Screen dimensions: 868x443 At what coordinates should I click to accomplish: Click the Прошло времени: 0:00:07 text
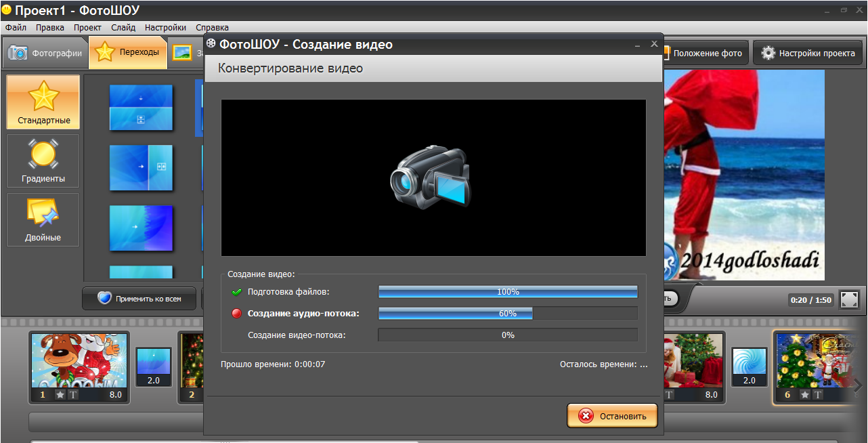273,364
